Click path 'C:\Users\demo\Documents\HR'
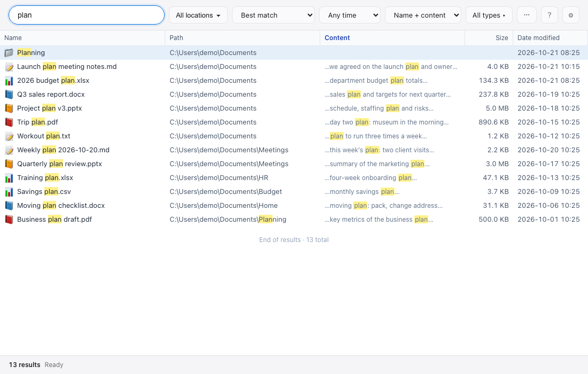 pyautogui.click(x=219, y=177)
